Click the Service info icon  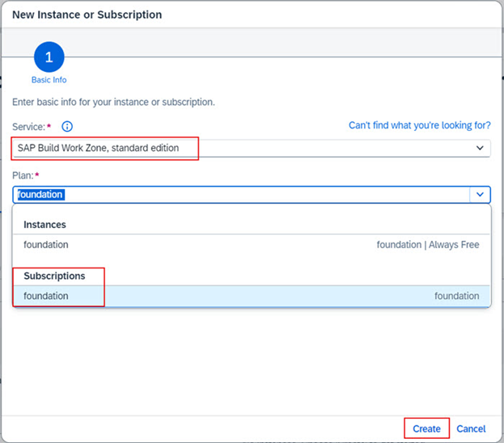[68, 126]
